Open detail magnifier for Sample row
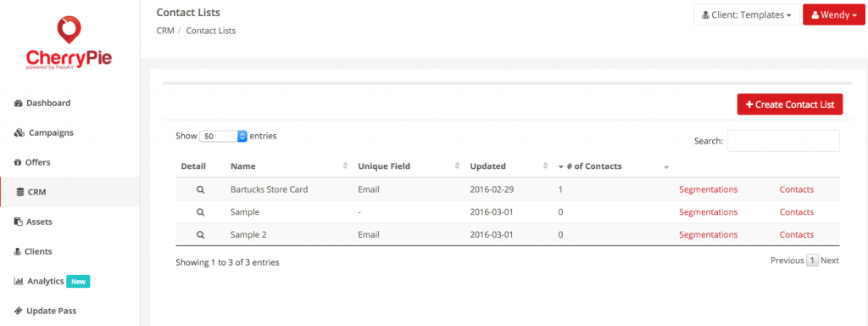The width and height of the screenshot is (868, 326). coord(201,212)
